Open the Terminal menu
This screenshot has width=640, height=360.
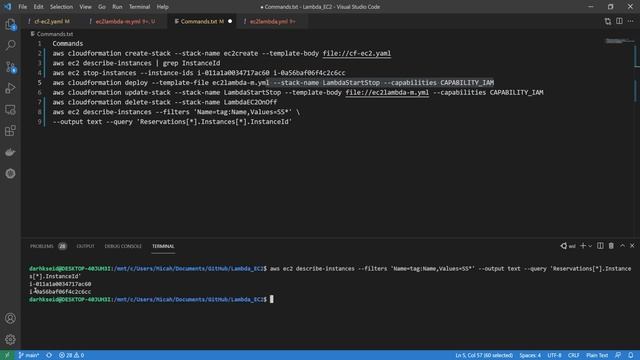click(140, 7)
